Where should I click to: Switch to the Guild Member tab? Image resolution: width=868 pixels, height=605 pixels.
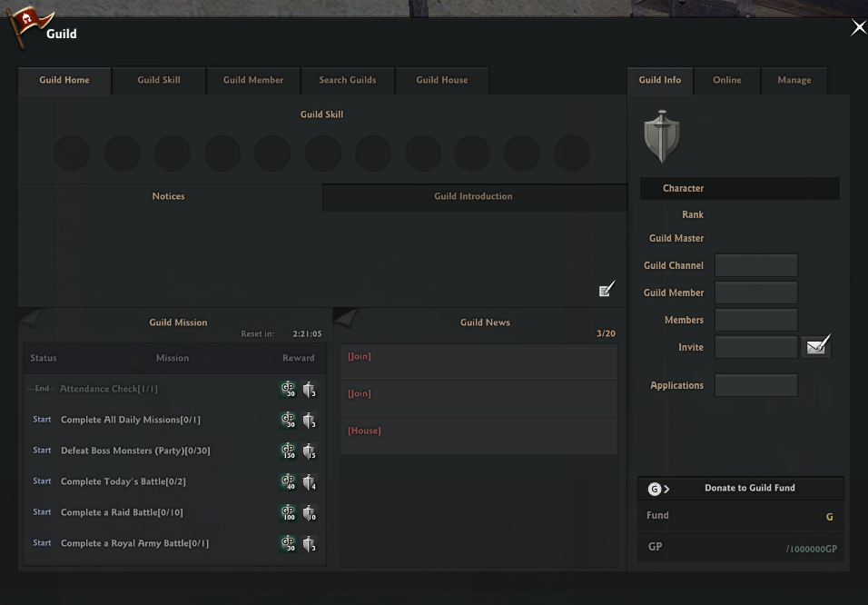coord(253,80)
